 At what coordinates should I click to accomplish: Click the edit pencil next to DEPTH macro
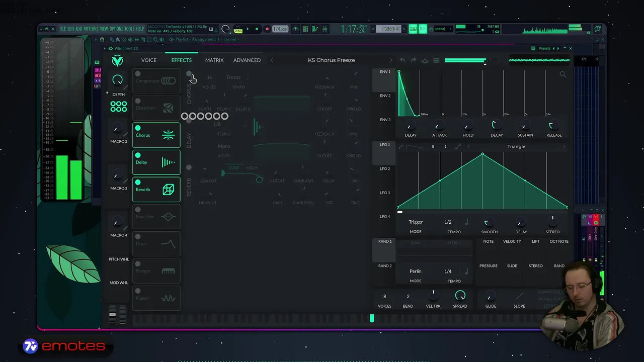coord(125,87)
